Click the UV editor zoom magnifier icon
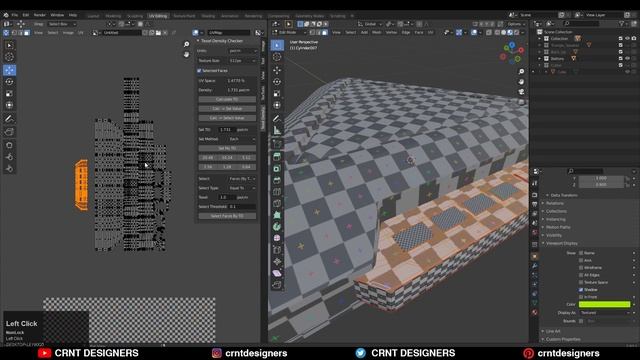 [x=187, y=44]
